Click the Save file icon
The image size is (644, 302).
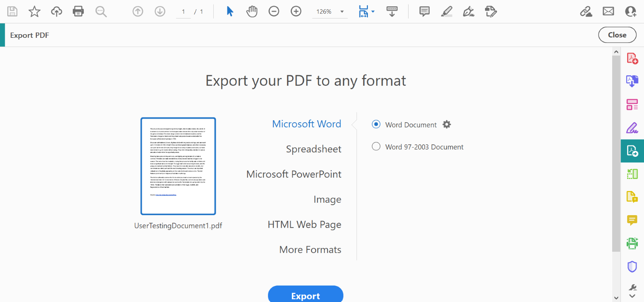[x=12, y=11]
